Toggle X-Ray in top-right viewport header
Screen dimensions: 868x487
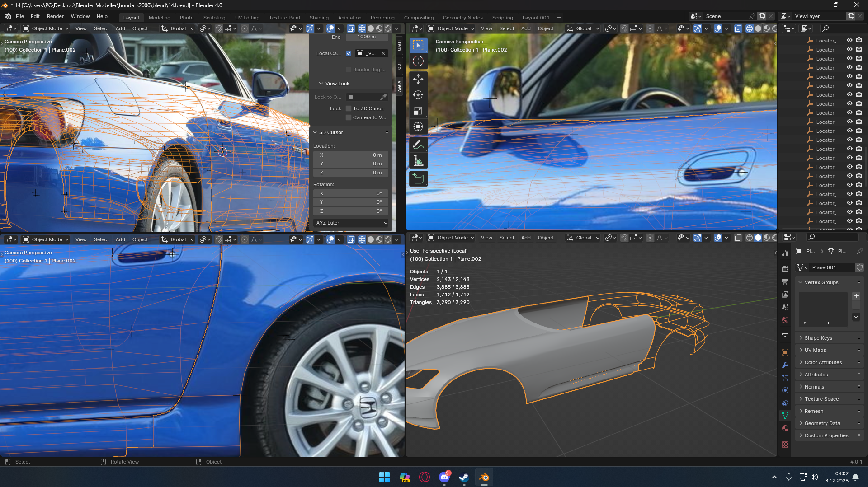(738, 28)
